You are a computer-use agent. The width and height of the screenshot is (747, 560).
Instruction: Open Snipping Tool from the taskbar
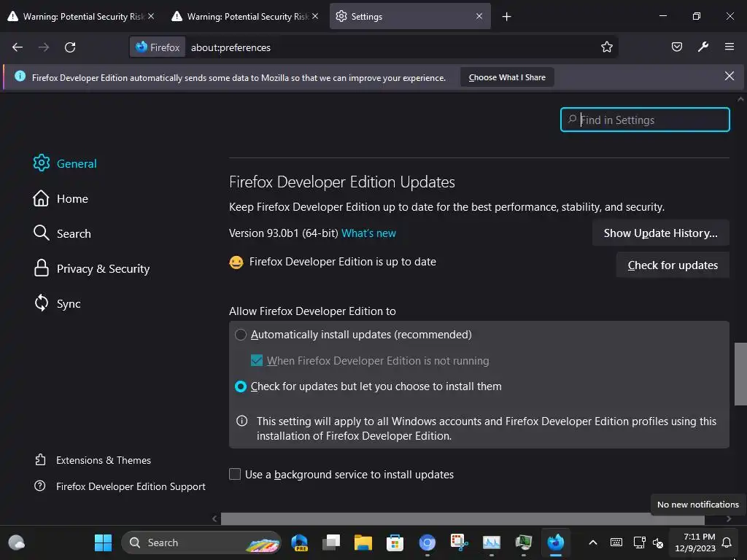[x=460, y=542]
